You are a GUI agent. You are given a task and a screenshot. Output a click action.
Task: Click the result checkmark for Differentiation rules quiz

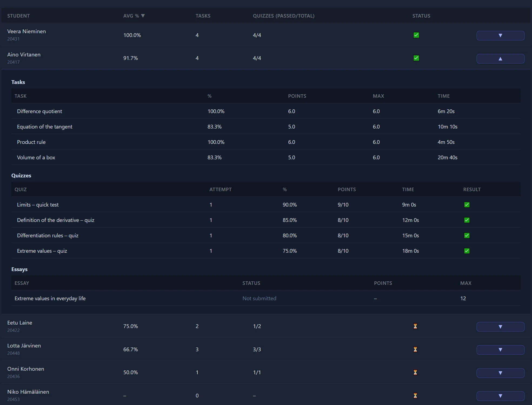(x=467, y=235)
